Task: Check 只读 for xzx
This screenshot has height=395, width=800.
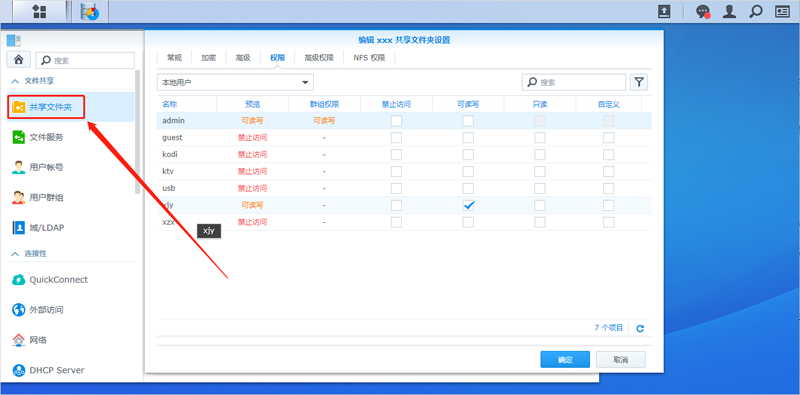Action: coord(540,222)
